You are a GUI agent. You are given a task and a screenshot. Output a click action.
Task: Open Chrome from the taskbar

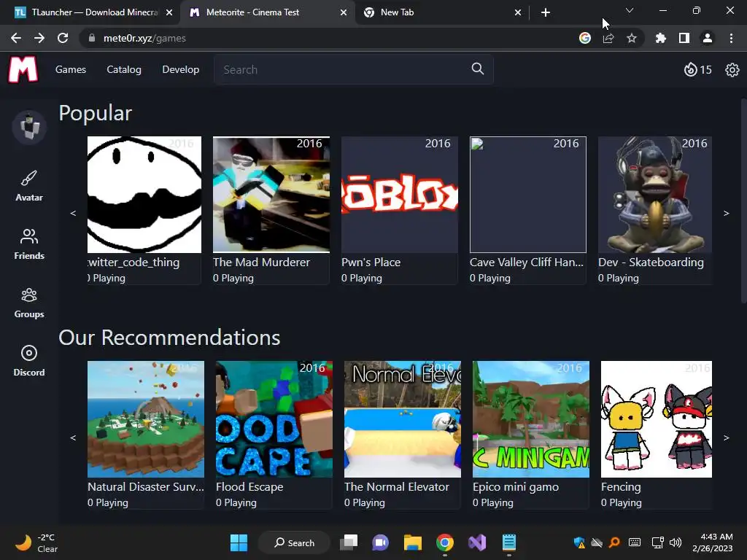[444, 542]
